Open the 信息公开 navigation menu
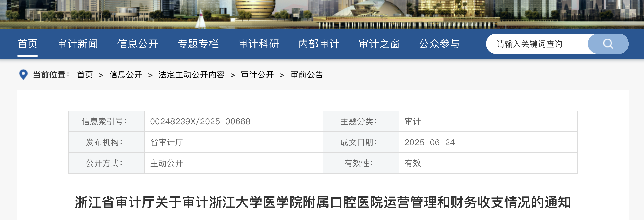This screenshot has width=644, height=220. [138, 44]
